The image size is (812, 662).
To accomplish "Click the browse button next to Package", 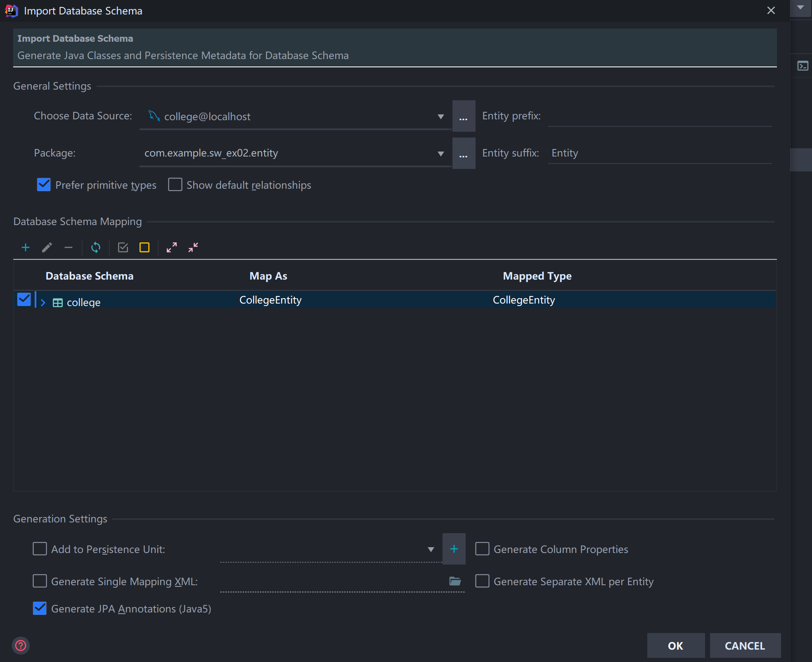I will 464,153.
